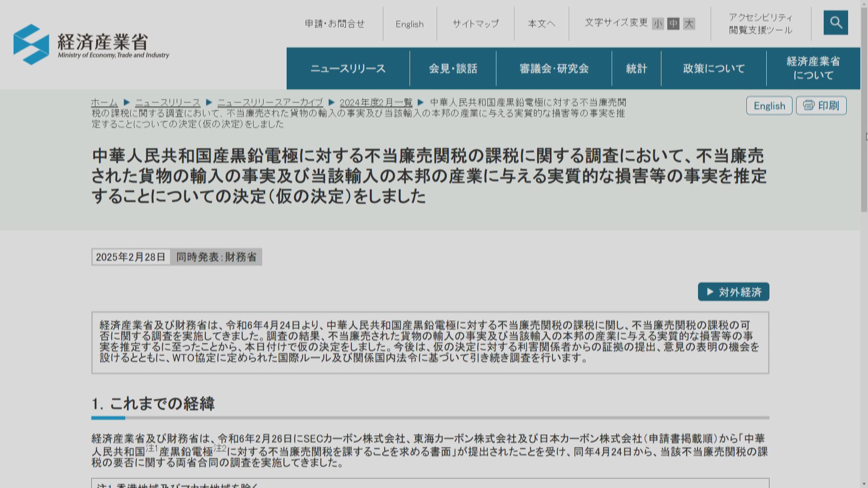Open the 政策について navigation menu
This screenshot has height=488, width=868.
713,69
